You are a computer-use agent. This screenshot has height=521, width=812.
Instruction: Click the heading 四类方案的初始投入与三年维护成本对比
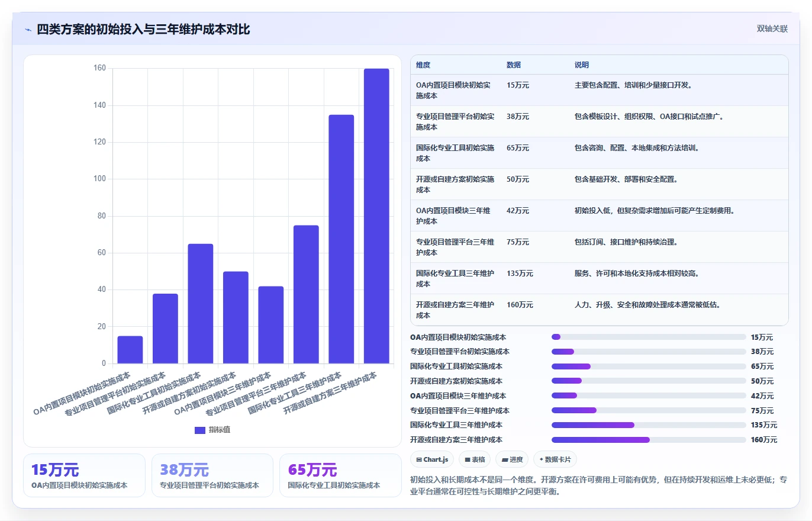click(143, 30)
